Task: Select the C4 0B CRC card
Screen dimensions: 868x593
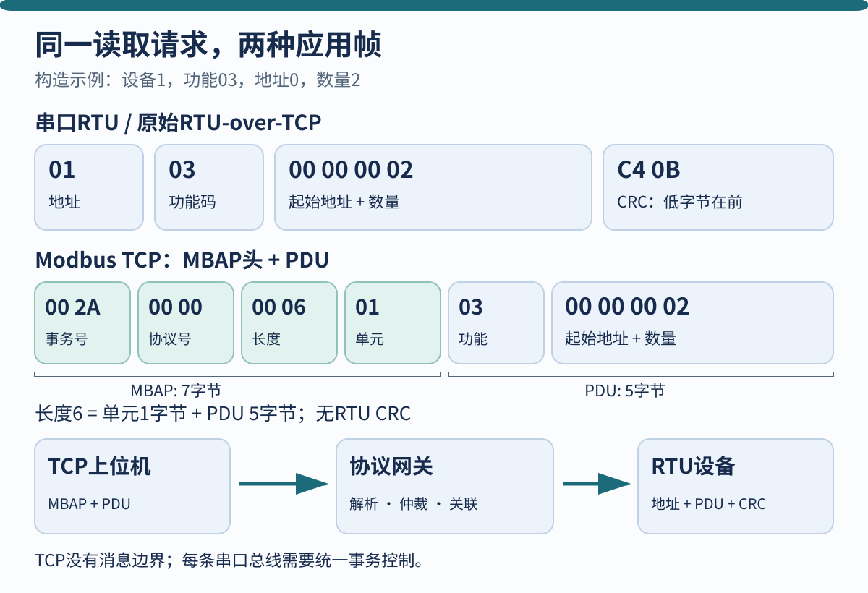Action: [718, 187]
